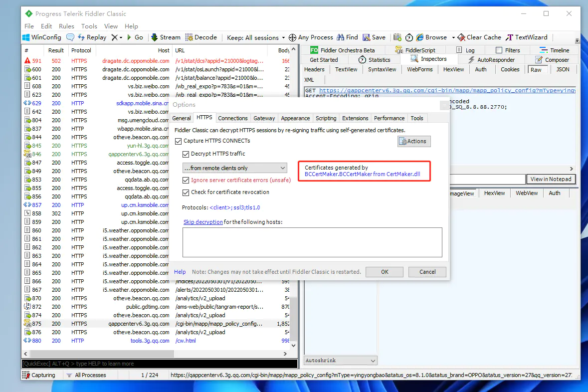
Task: Open the Extensions tab in Options
Action: (355, 118)
